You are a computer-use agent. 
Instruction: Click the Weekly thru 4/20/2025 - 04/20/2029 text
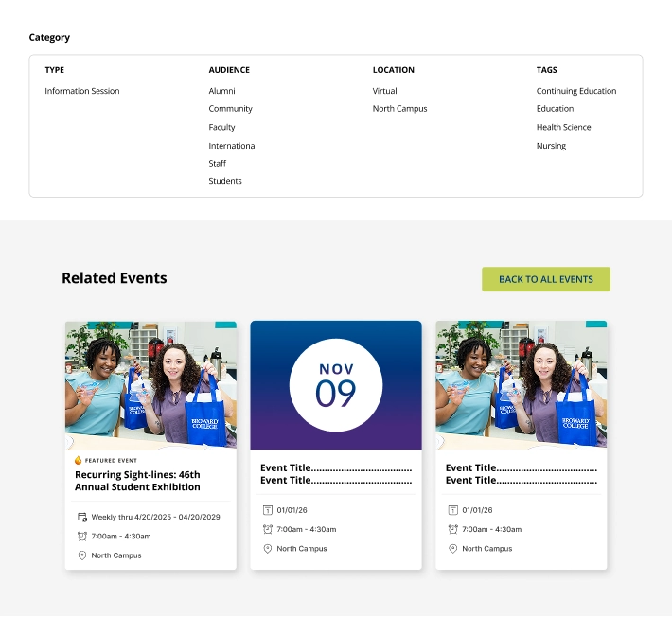point(155,518)
